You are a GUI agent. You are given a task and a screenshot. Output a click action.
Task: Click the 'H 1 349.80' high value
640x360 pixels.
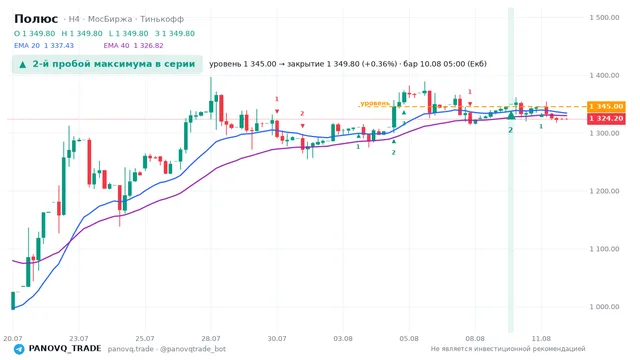[x=82, y=33]
